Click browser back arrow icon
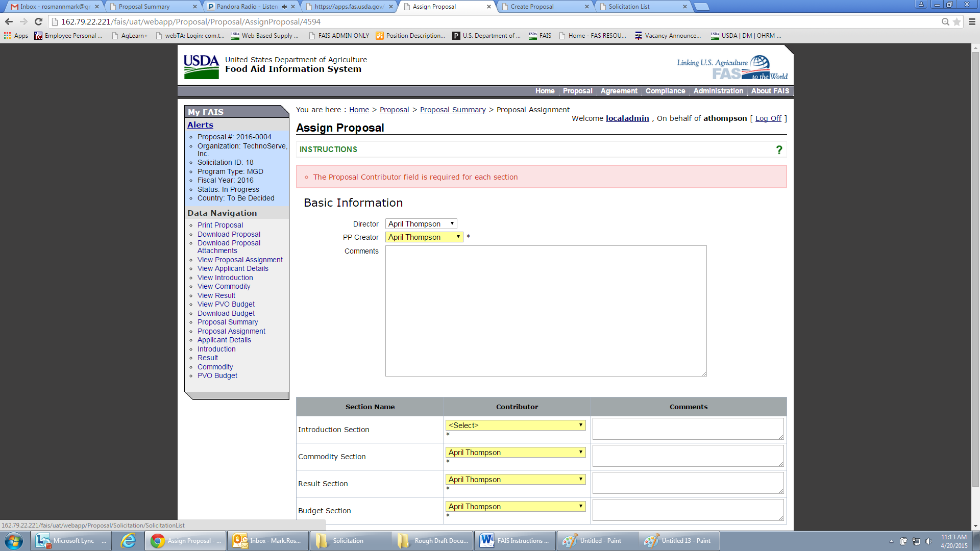 pyautogui.click(x=9, y=21)
